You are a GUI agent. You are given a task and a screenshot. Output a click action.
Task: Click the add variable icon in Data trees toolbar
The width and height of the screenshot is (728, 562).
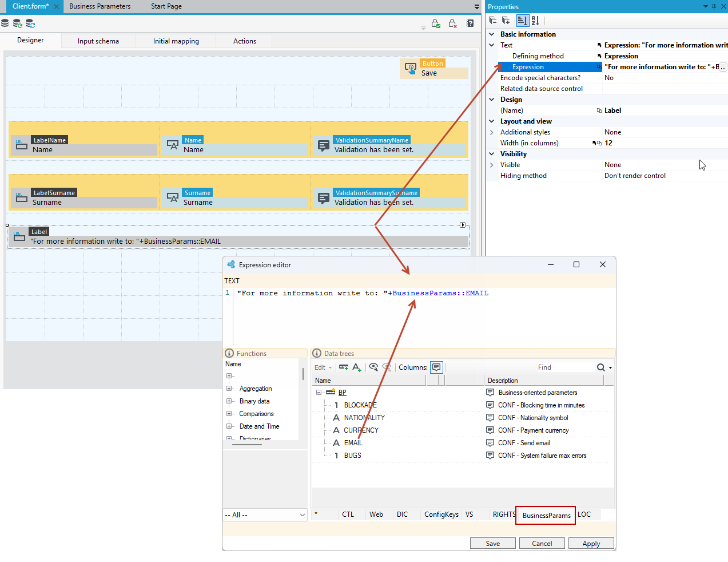(x=344, y=367)
